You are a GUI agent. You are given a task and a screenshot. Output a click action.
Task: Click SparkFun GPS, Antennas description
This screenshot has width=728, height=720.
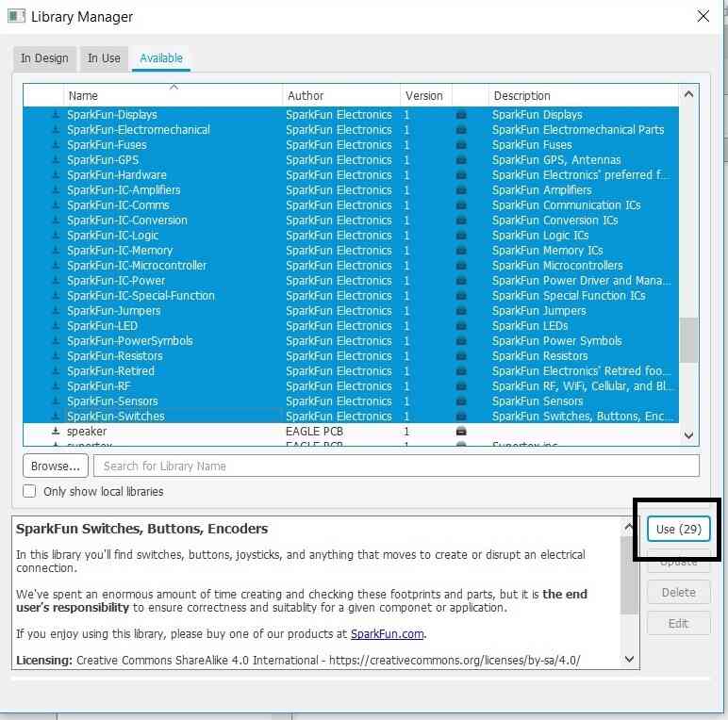tap(556, 160)
